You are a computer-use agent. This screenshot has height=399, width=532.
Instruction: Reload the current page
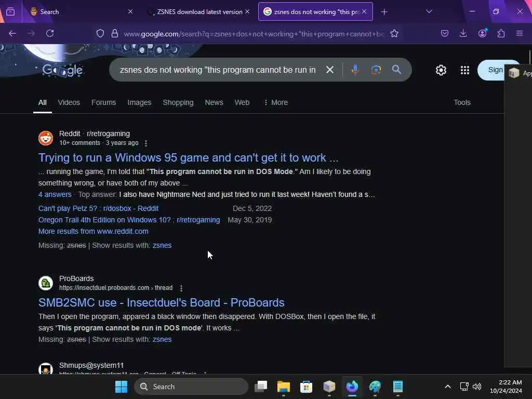(x=50, y=33)
